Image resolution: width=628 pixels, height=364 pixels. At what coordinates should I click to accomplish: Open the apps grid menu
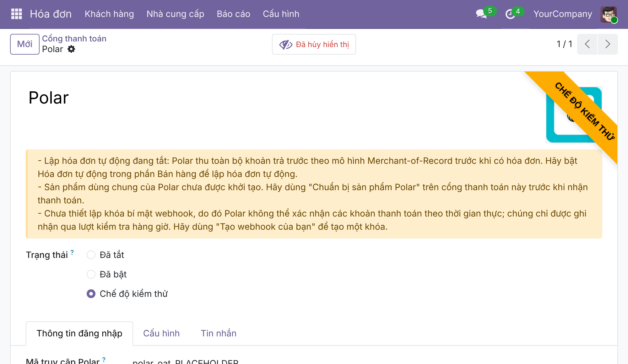(16, 14)
